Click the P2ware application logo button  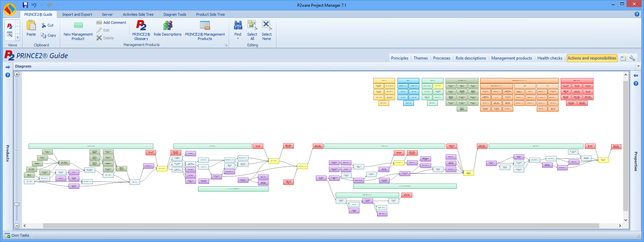(x=9, y=9)
